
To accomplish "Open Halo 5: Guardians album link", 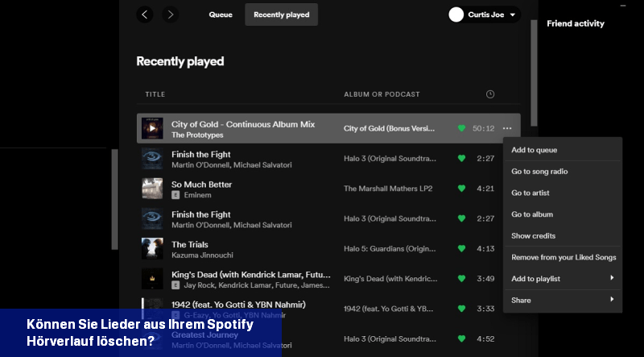I will pyautogui.click(x=390, y=248).
